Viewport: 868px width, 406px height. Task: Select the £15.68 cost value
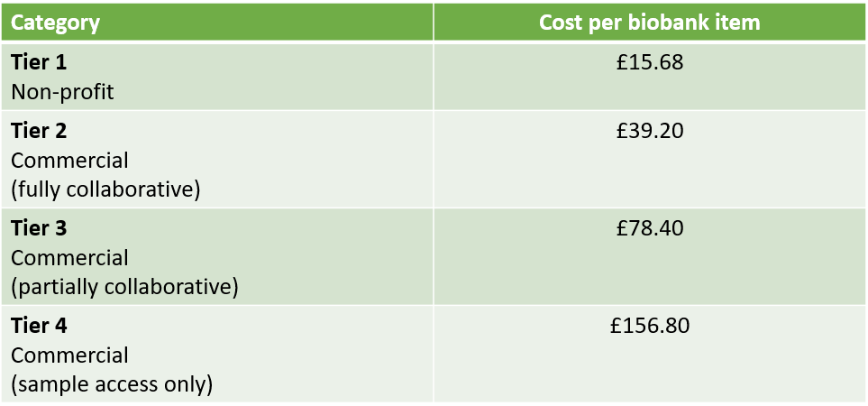point(649,63)
